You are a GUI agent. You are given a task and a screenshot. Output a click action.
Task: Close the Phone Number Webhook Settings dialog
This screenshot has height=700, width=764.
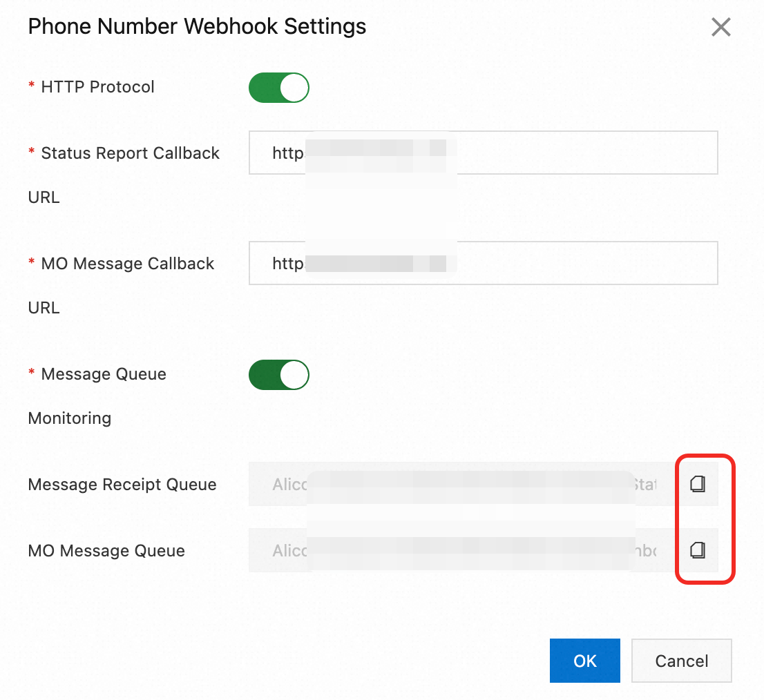click(720, 27)
